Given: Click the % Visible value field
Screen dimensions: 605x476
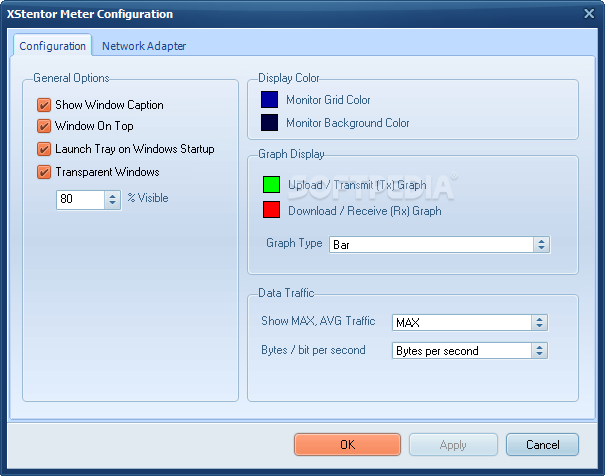Looking at the screenshot, I should coord(80,199).
